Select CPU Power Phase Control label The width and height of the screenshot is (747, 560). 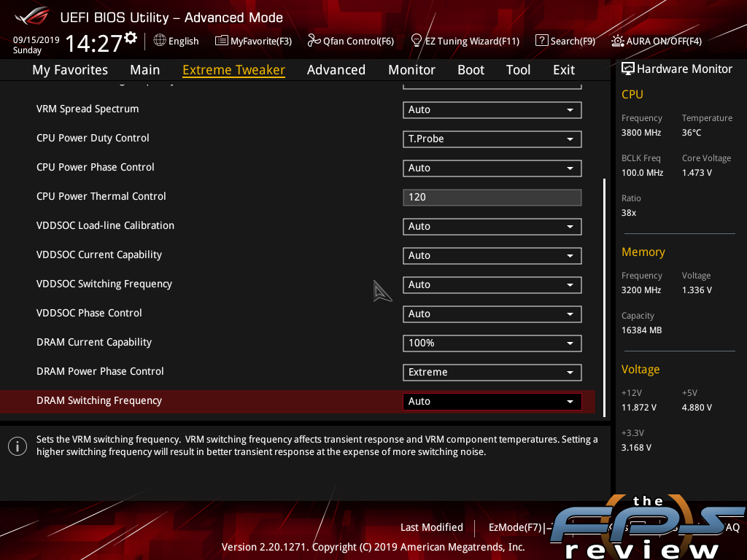pyautogui.click(x=96, y=167)
